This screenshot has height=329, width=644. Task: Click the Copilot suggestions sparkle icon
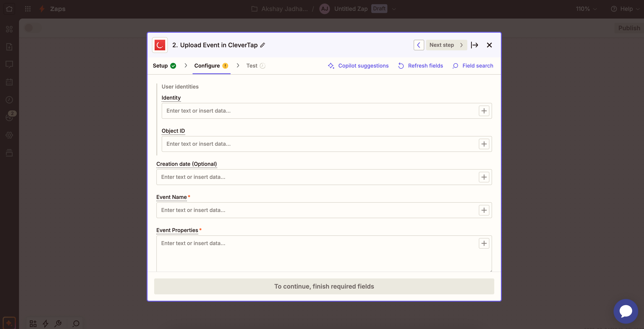[331, 66]
